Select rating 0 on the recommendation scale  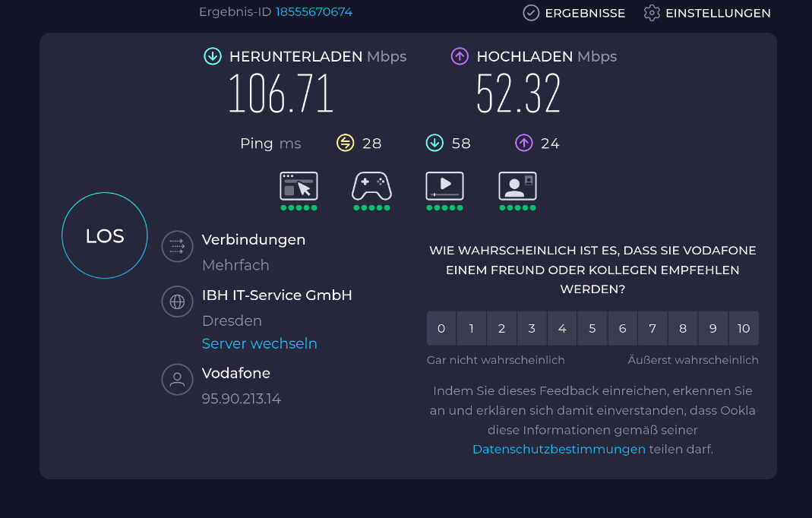point(441,328)
